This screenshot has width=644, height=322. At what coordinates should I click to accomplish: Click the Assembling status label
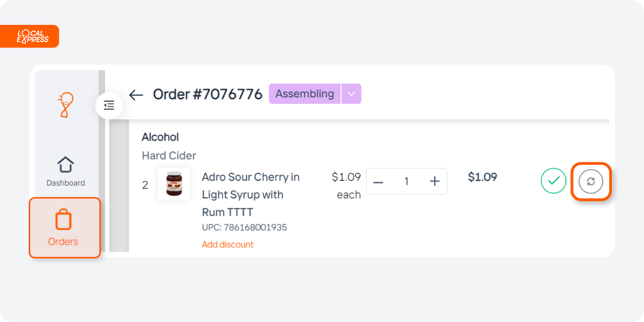point(305,94)
